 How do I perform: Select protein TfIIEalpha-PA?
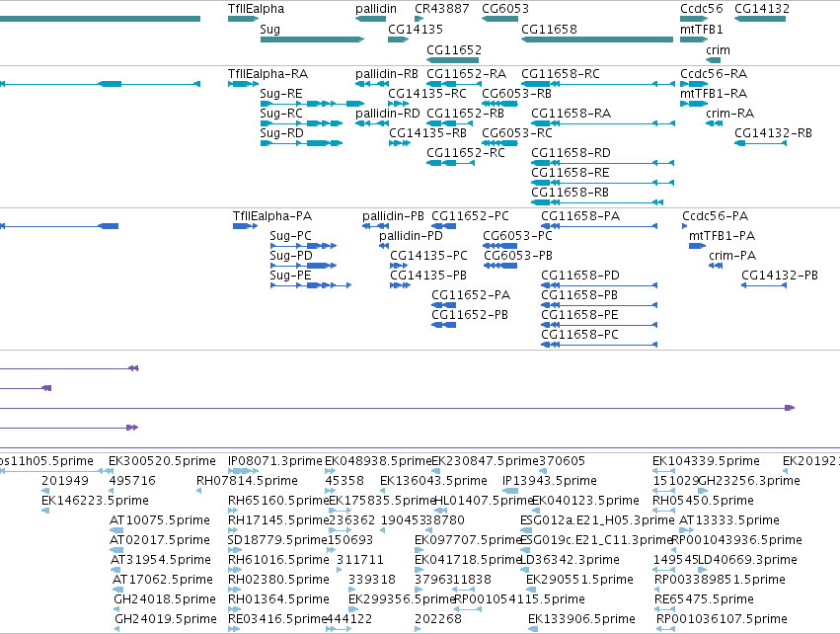pos(245,226)
